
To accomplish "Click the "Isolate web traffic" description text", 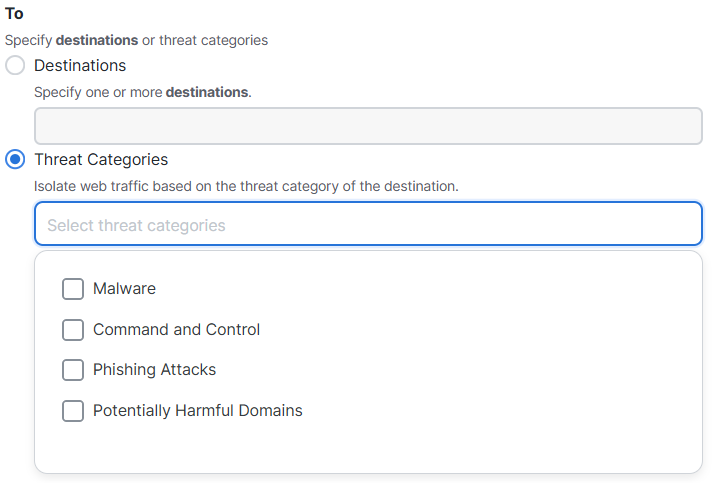I will pyautogui.click(x=246, y=187).
